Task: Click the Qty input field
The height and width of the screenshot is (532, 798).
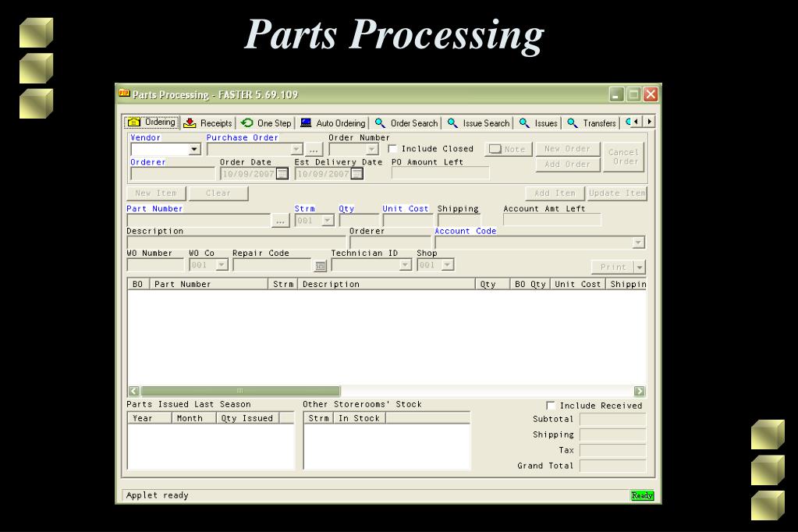Action: (x=359, y=221)
